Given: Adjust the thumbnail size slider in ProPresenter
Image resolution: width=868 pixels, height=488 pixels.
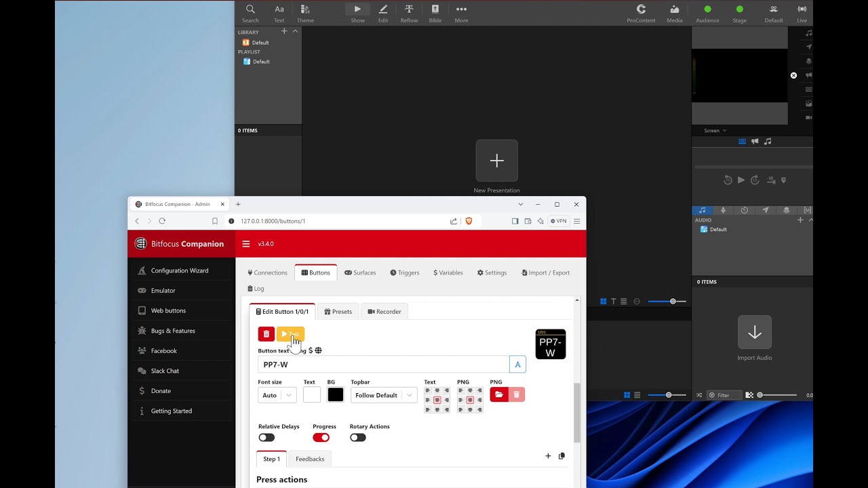Looking at the screenshot, I should click(x=667, y=302).
